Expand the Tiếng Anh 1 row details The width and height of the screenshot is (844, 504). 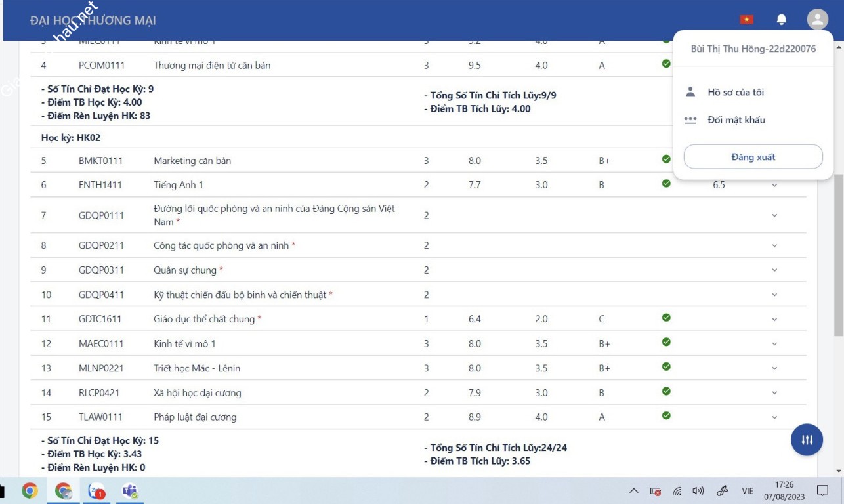tap(774, 186)
